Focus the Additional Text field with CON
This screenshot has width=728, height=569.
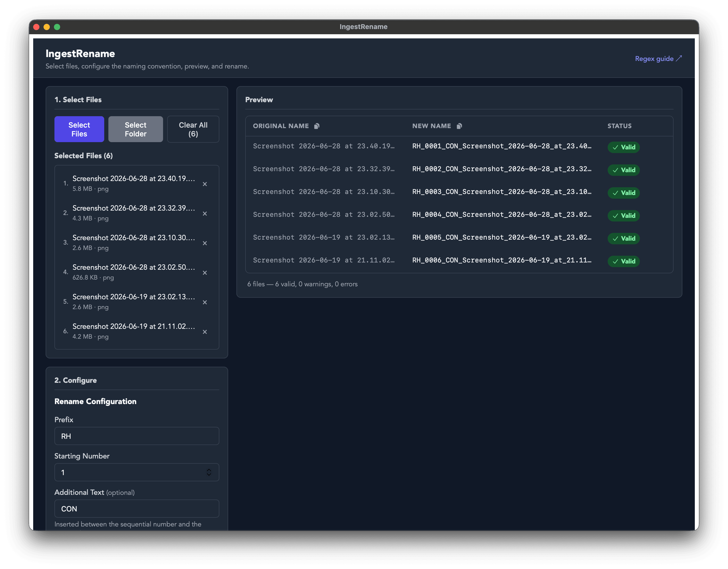[137, 508]
